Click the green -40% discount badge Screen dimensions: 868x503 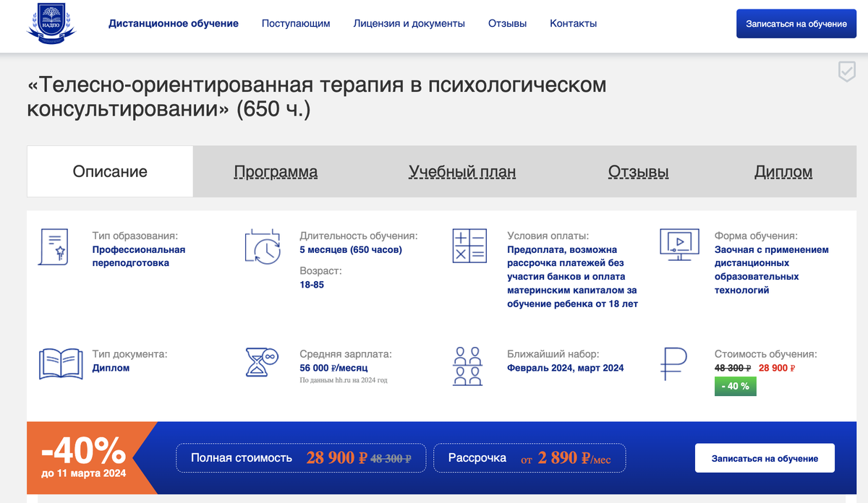point(735,387)
